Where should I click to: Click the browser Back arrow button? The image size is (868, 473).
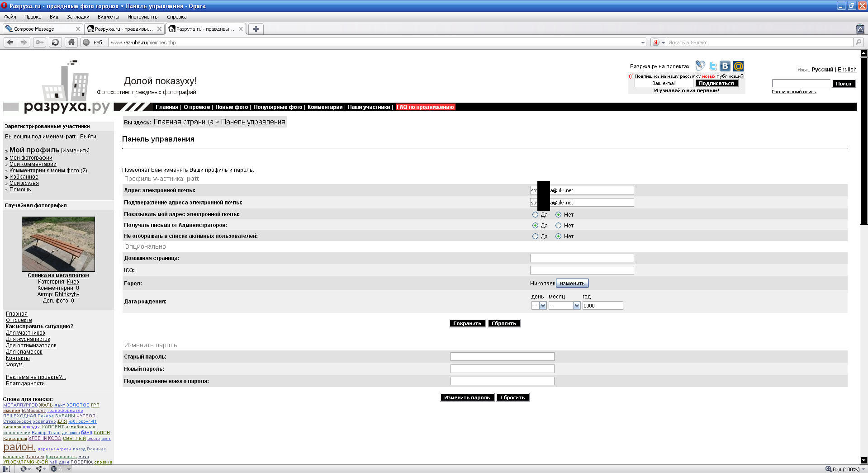click(10, 42)
